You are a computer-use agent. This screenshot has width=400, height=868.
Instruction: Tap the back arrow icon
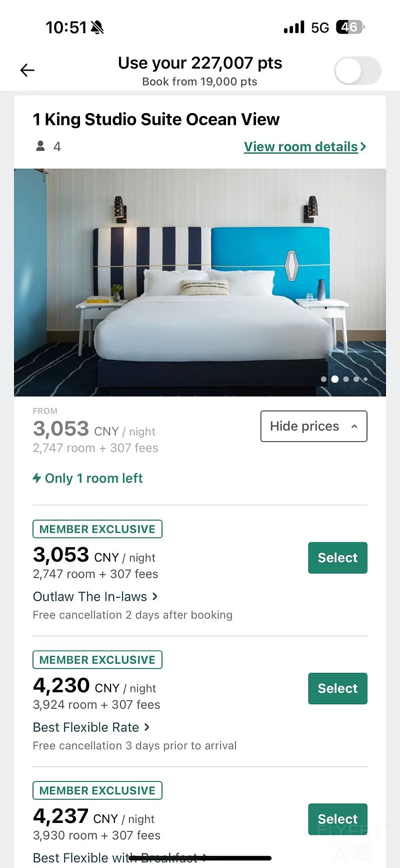tap(27, 71)
